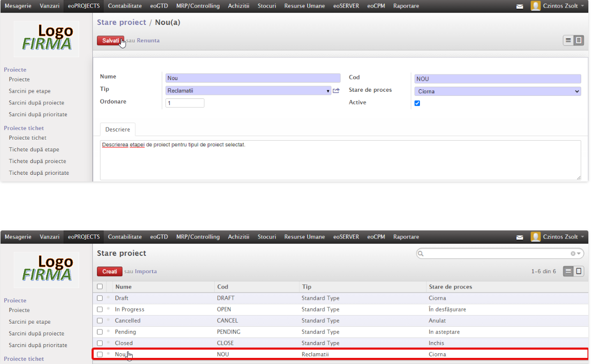Screen dimensions: 596x364
Task: Click the user avatar above the Nou(a) form
Action: pos(535,6)
